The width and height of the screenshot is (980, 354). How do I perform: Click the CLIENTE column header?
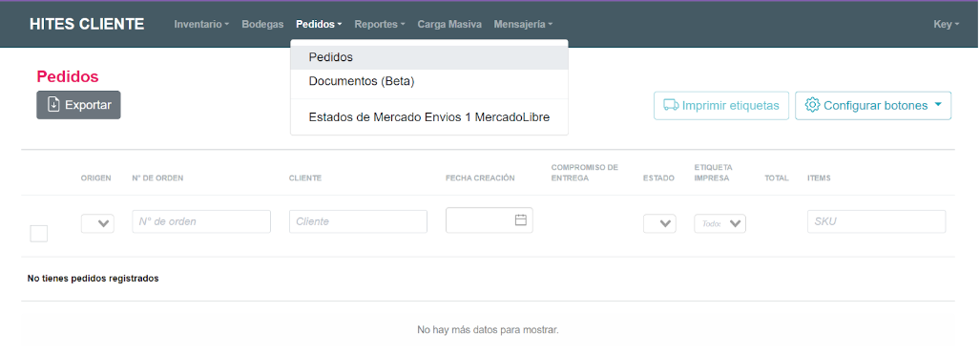(305, 178)
